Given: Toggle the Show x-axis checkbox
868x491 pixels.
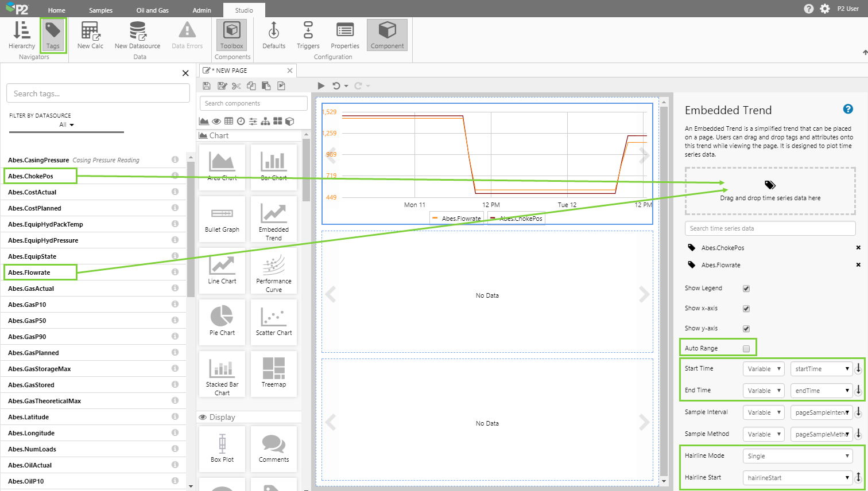Looking at the screenshot, I should [x=746, y=309].
